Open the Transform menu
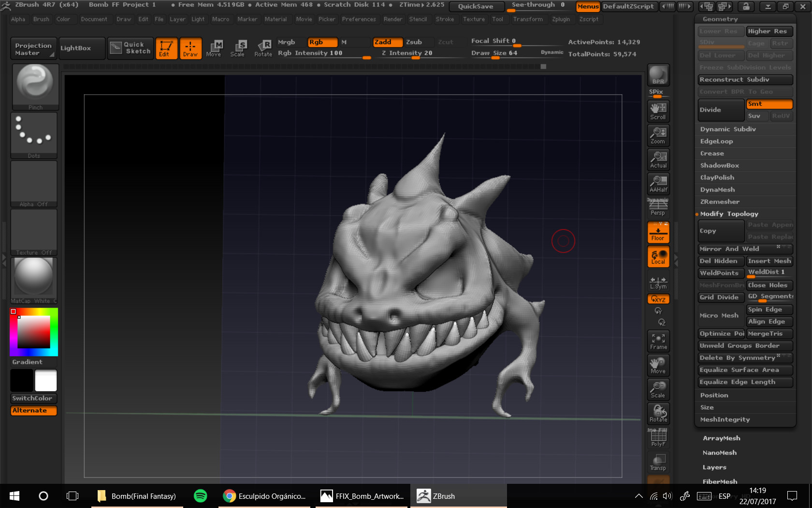The image size is (812, 508). click(x=528, y=19)
